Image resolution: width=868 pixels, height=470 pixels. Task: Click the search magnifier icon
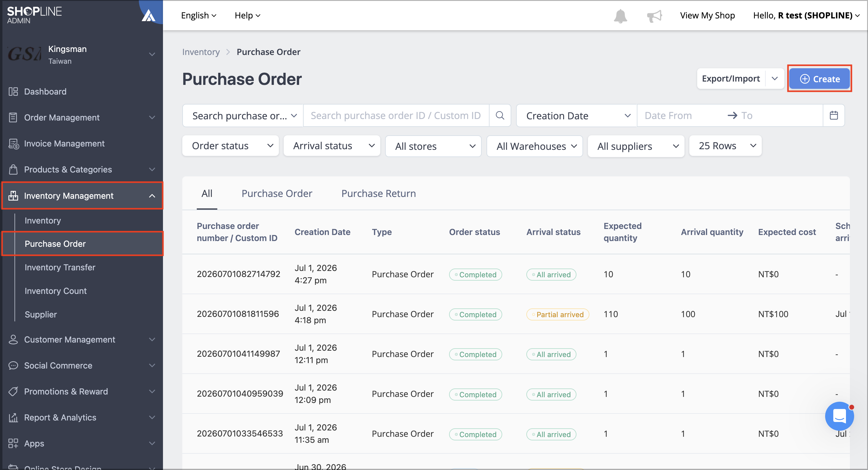pyautogui.click(x=500, y=116)
